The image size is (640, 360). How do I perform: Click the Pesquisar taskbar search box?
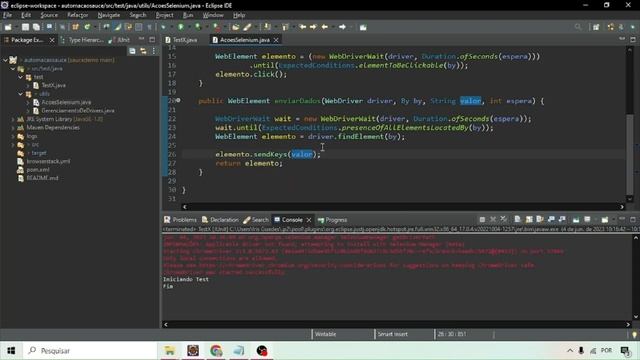coord(89,351)
